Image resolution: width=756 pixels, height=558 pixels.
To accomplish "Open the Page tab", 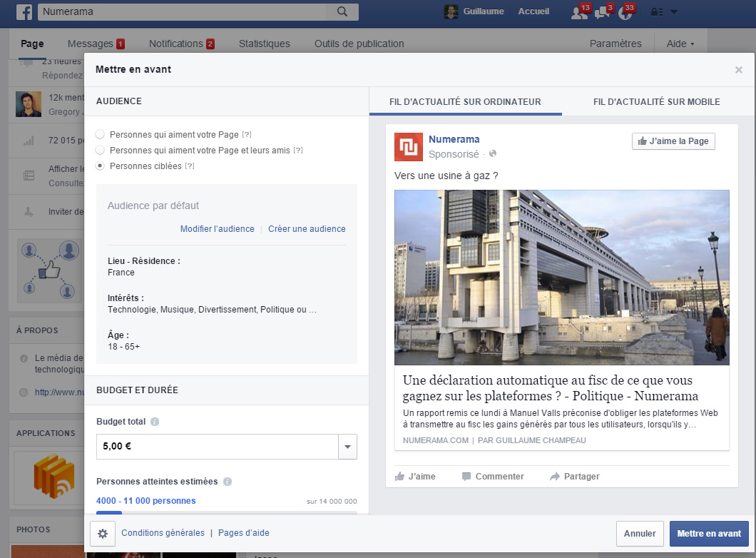I will pyautogui.click(x=32, y=44).
